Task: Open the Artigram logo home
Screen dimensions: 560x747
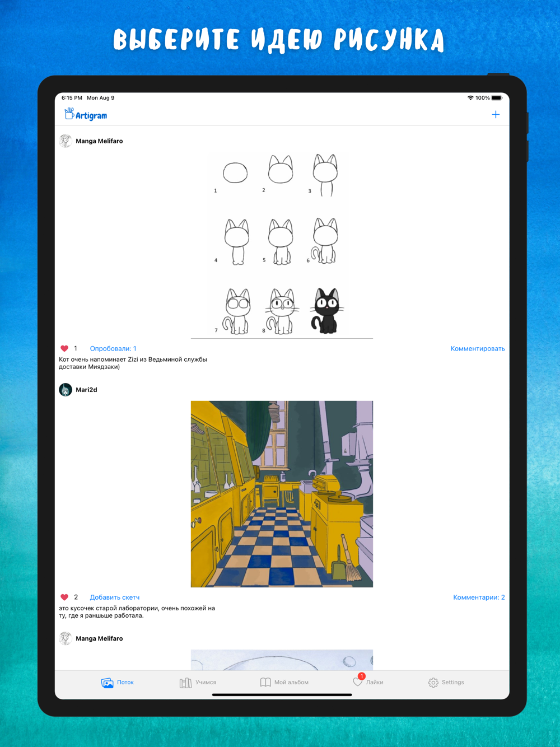Action: pos(86,115)
